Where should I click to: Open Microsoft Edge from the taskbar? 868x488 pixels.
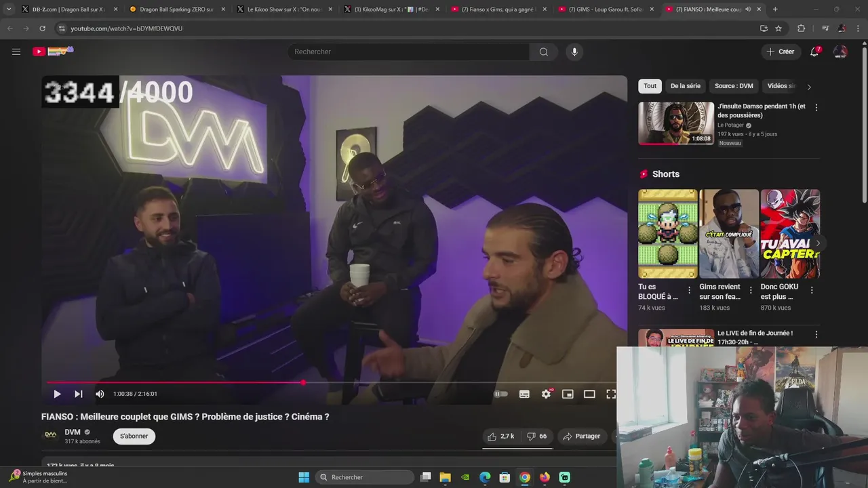tap(485, 477)
